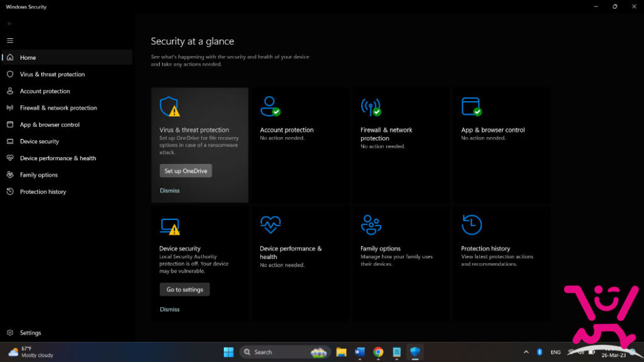Viewport: 644px width, 362px height.
Task: Click the Settings gear icon in sidebar
Action: (10, 332)
